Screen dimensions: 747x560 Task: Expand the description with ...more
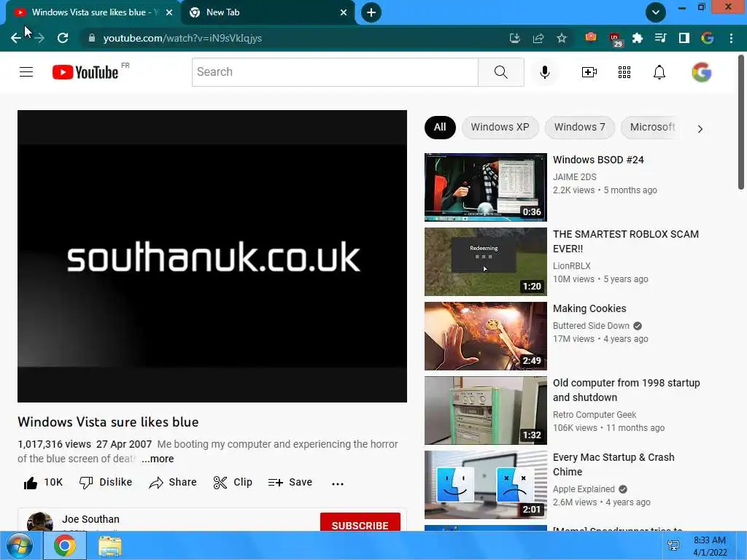158,459
